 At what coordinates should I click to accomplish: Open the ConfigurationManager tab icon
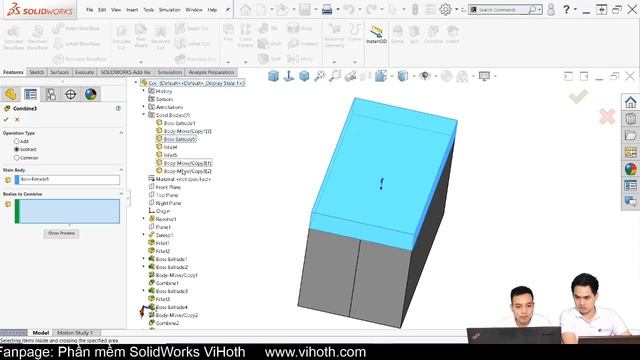pos(51,94)
